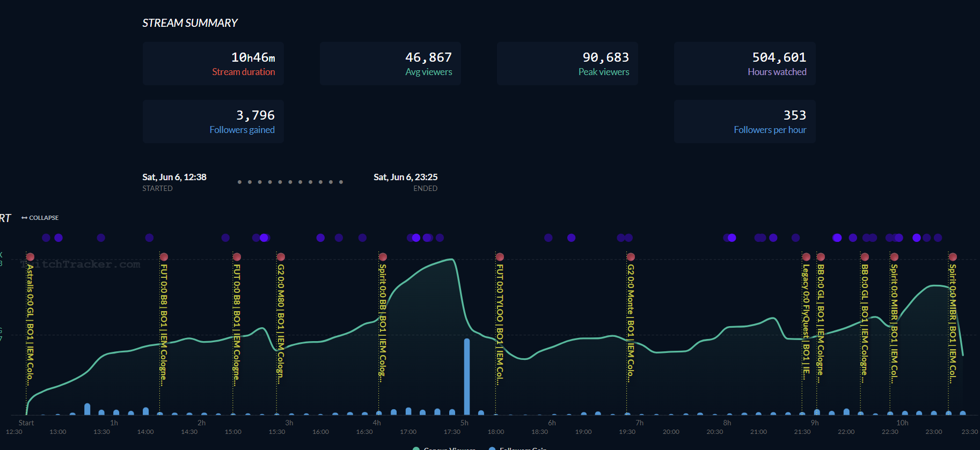The height and width of the screenshot is (450, 980).
Task: Select the "ENDED" caption
Action: tap(426, 188)
